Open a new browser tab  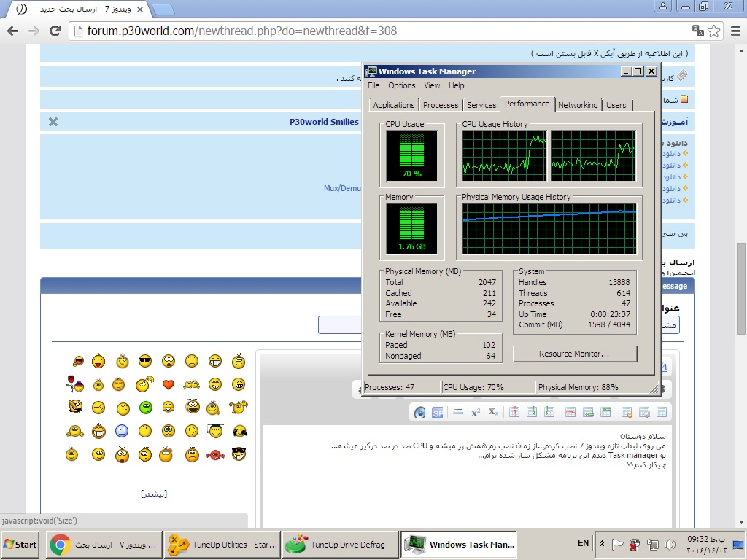tap(163, 9)
